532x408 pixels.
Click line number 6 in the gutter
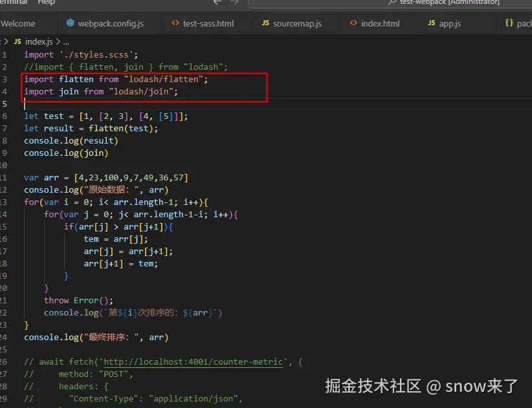(5, 116)
